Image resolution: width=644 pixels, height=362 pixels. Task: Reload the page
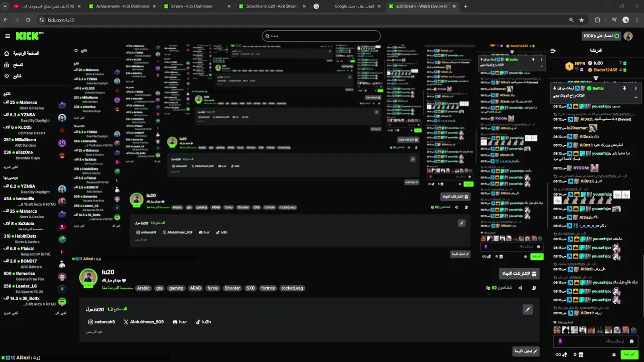(28, 20)
